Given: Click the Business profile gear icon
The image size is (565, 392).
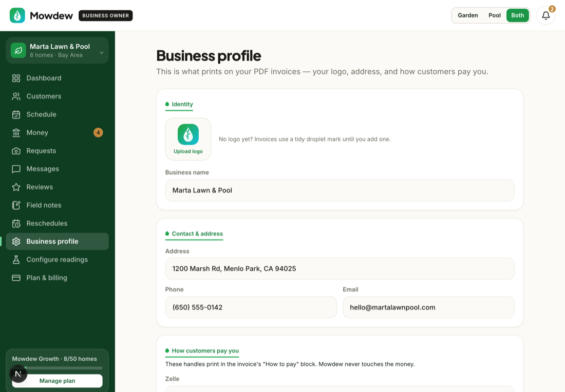Looking at the screenshot, I should click(x=16, y=242).
